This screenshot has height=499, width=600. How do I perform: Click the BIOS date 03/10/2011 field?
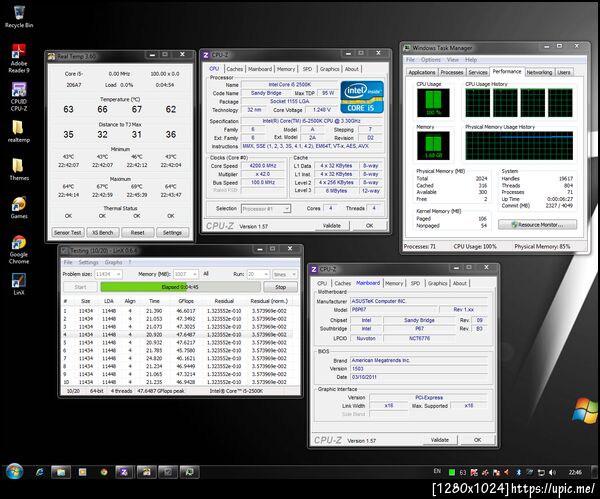(419, 377)
